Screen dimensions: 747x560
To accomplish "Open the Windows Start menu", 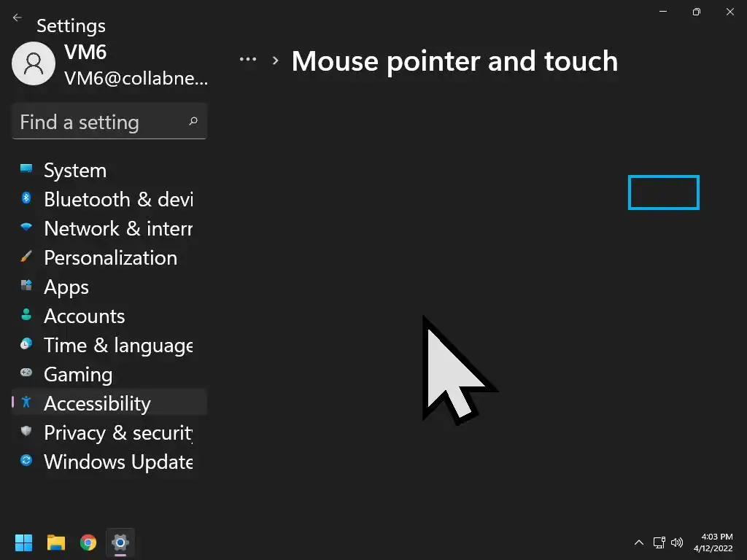I will 23,542.
